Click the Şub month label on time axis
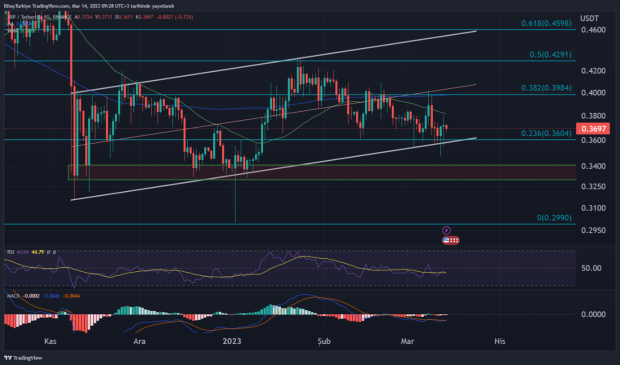Screen dimensions: 620x365 [x=324, y=341]
